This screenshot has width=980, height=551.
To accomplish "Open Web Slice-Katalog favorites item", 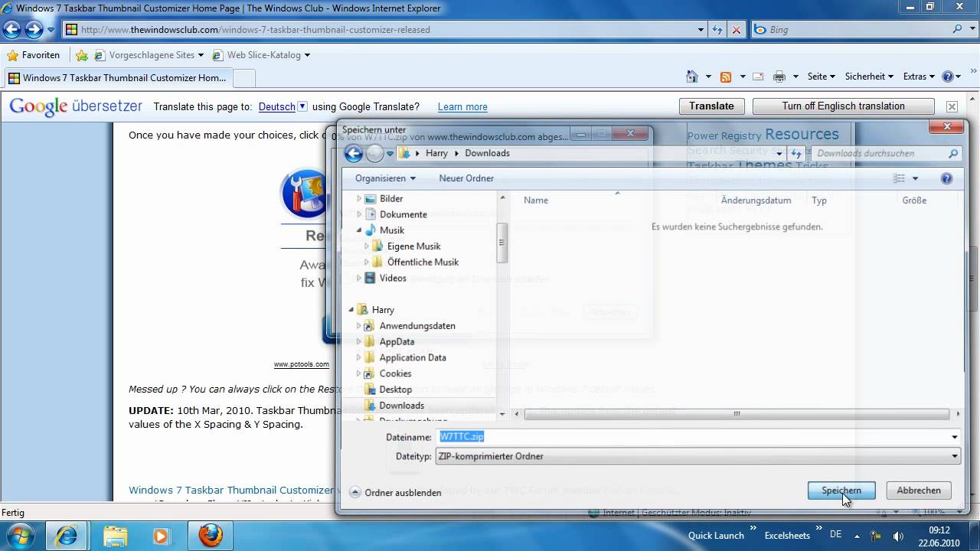I will pyautogui.click(x=261, y=55).
